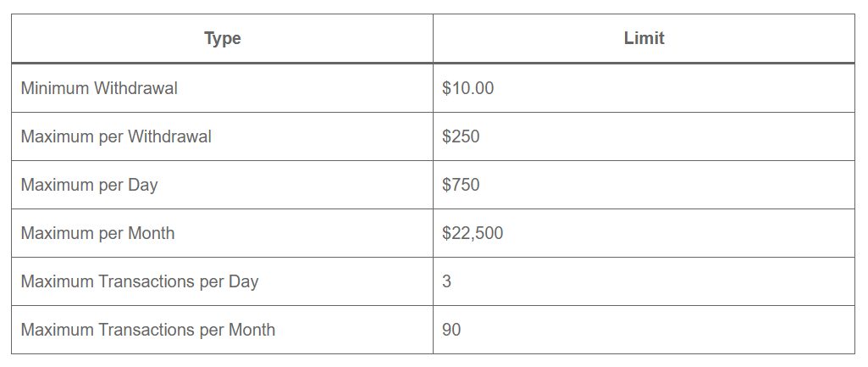The height and width of the screenshot is (367, 868).
Task: Click the value 90 in the Limit column
Action: (451, 330)
